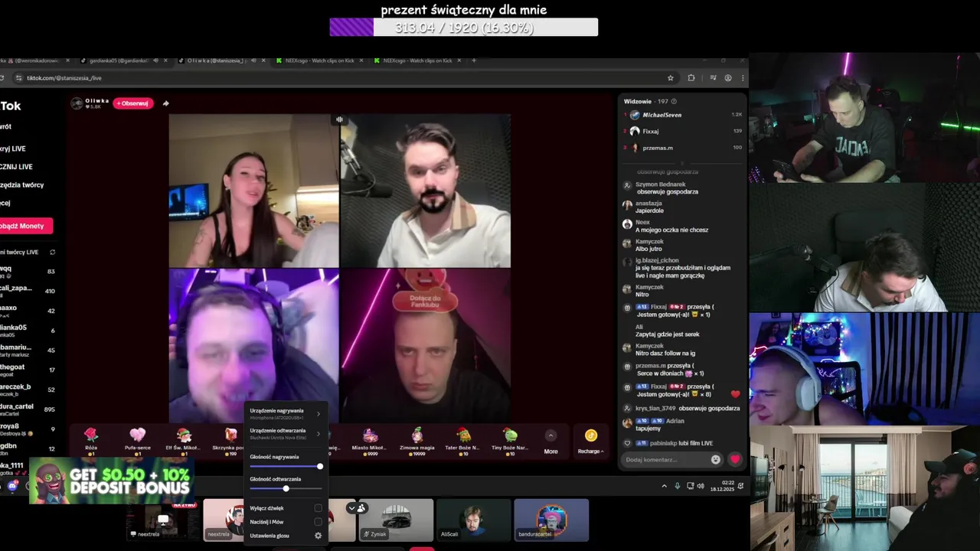
Task: Select the Miasto Mikołaja gift
Action: 370,436
